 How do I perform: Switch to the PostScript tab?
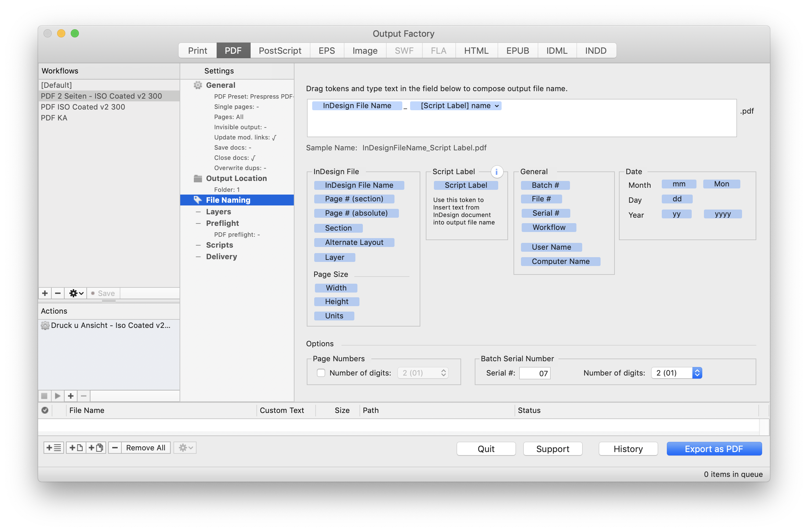(x=280, y=51)
